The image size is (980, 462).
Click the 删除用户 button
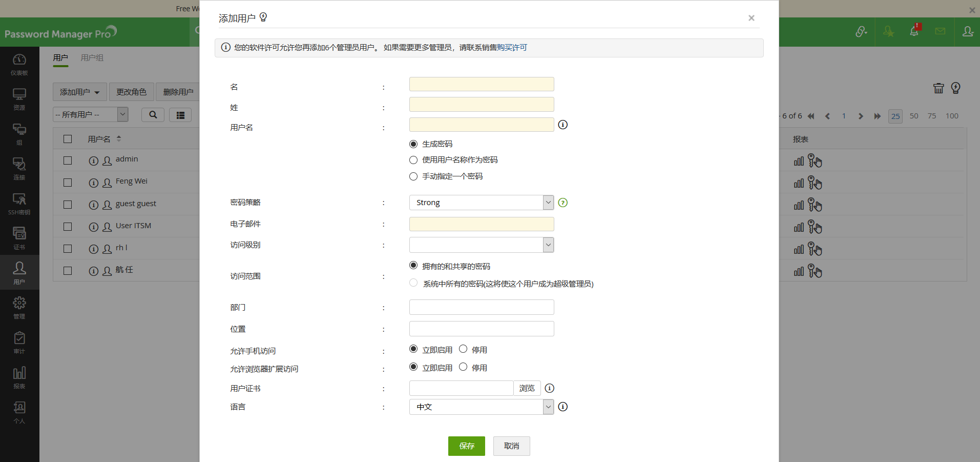(x=178, y=92)
